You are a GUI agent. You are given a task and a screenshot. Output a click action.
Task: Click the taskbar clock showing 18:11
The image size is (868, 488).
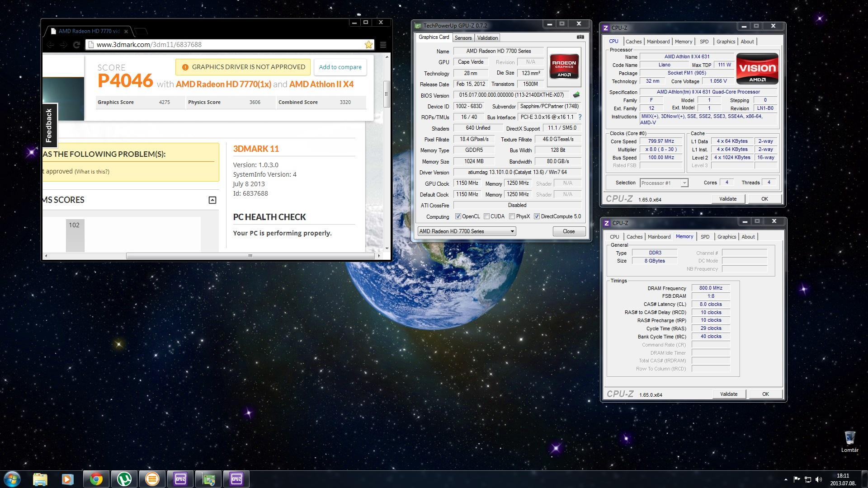tap(842, 479)
